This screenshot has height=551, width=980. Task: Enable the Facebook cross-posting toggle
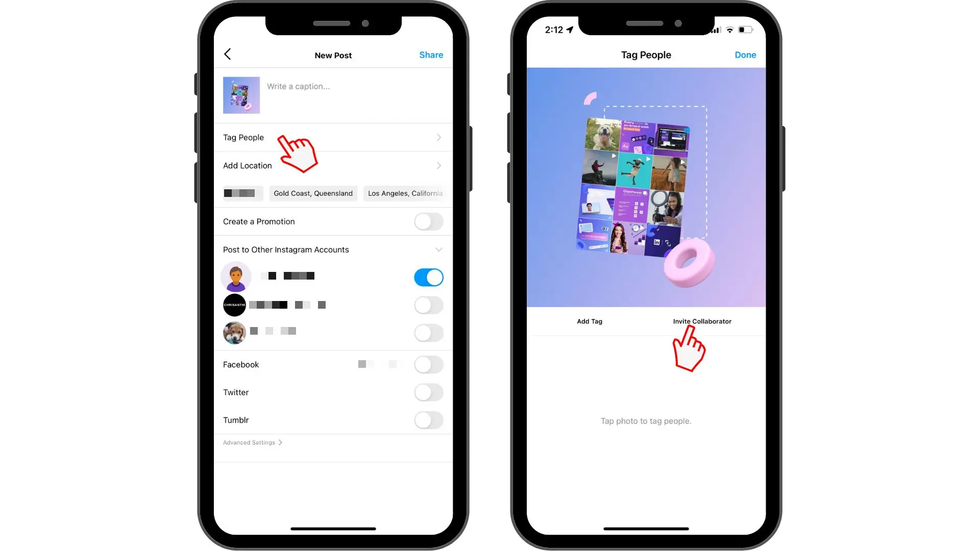tap(428, 364)
